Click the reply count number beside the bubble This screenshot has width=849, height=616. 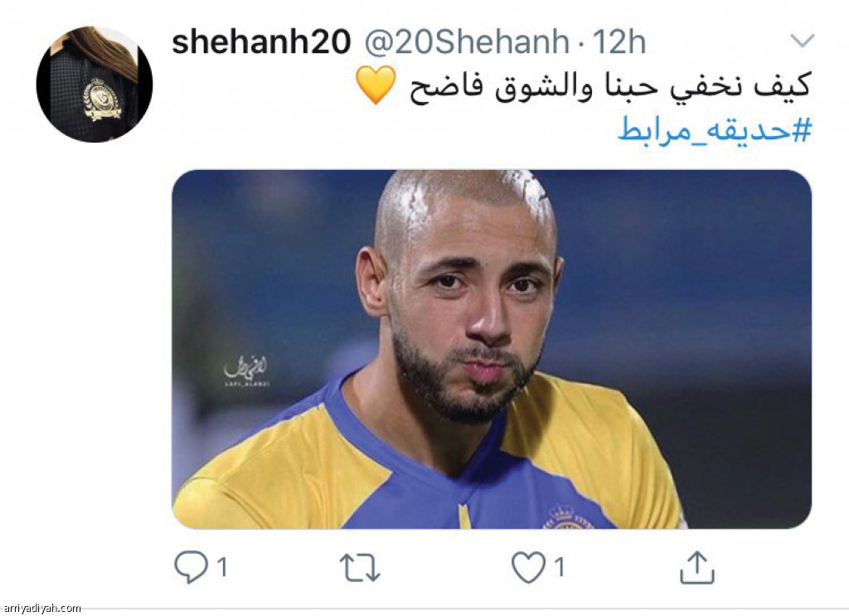[x=222, y=568]
